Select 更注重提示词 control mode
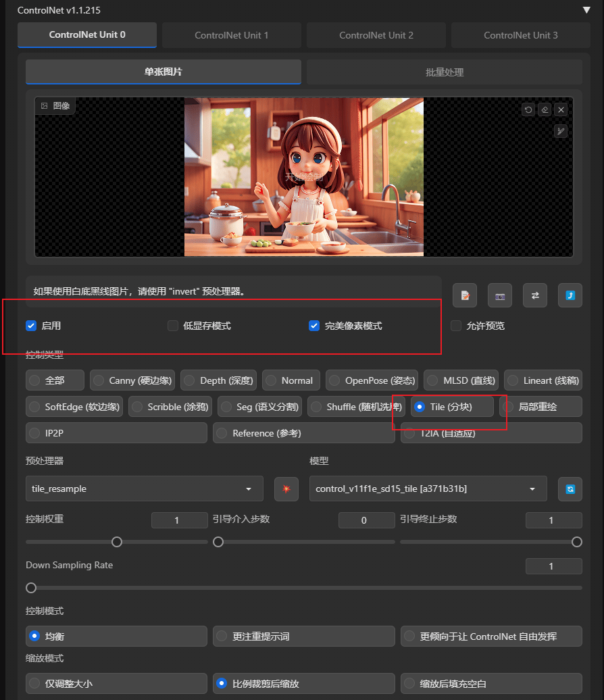The width and height of the screenshot is (604, 700). pos(304,636)
